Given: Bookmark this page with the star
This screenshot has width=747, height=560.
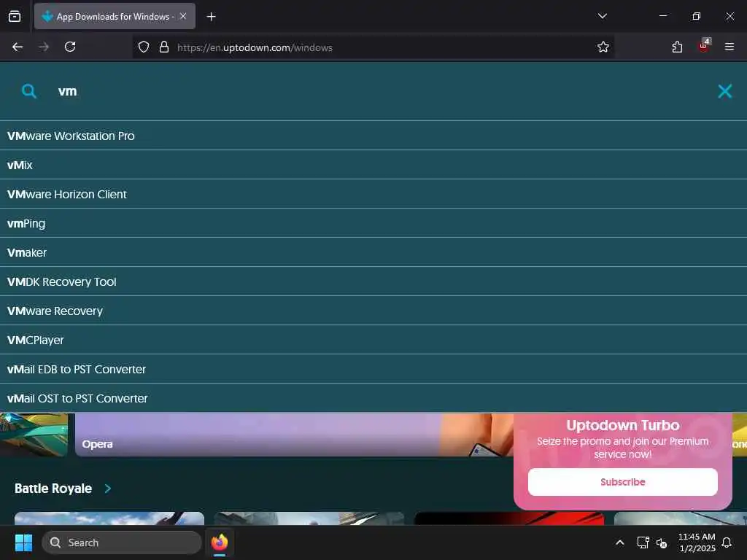Looking at the screenshot, I should pyautogui.click(x=603, y=47).
